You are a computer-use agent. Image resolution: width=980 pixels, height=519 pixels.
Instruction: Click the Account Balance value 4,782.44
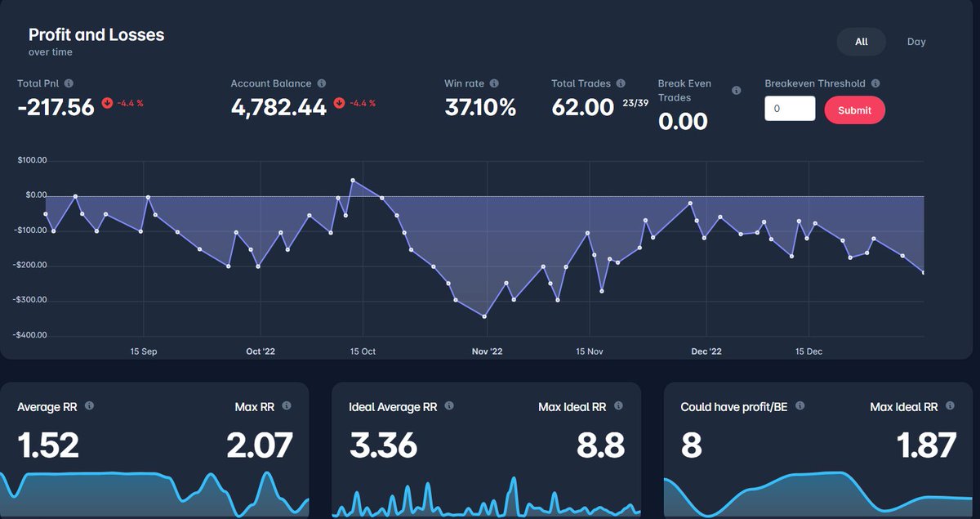point(278,107)
